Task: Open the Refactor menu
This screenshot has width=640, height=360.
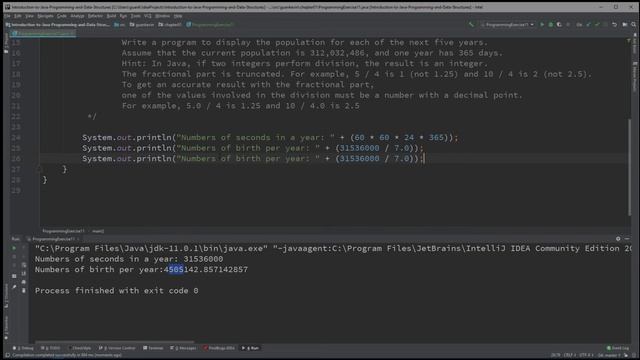Action: 95,16
